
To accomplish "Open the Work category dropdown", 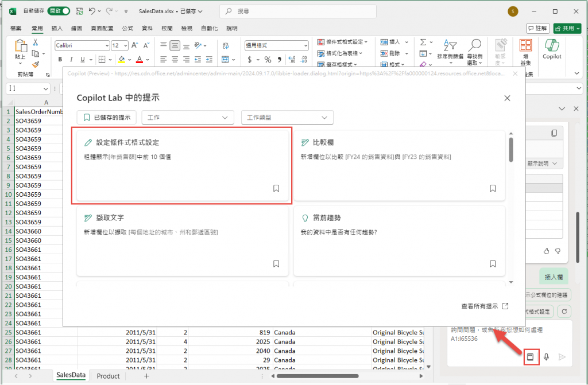I will click(x=188, y=118).
